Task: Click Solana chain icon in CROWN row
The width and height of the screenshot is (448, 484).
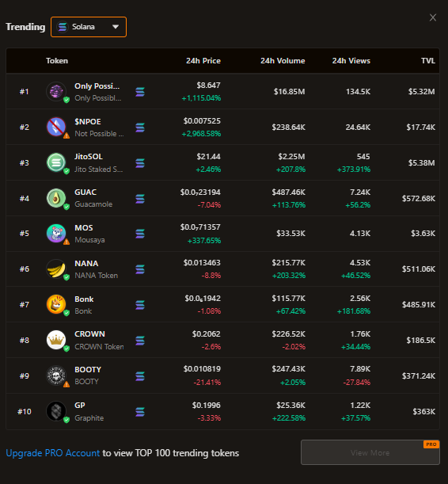Action: 140,341
